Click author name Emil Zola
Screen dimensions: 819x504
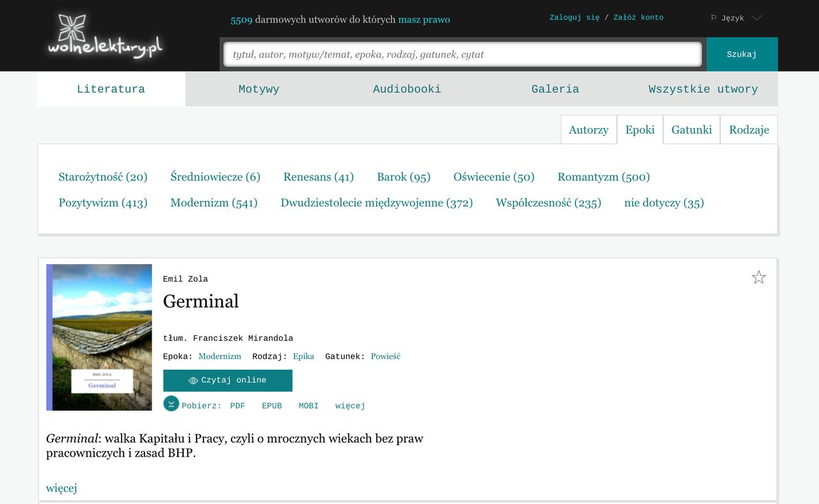(x=186, y=279)
